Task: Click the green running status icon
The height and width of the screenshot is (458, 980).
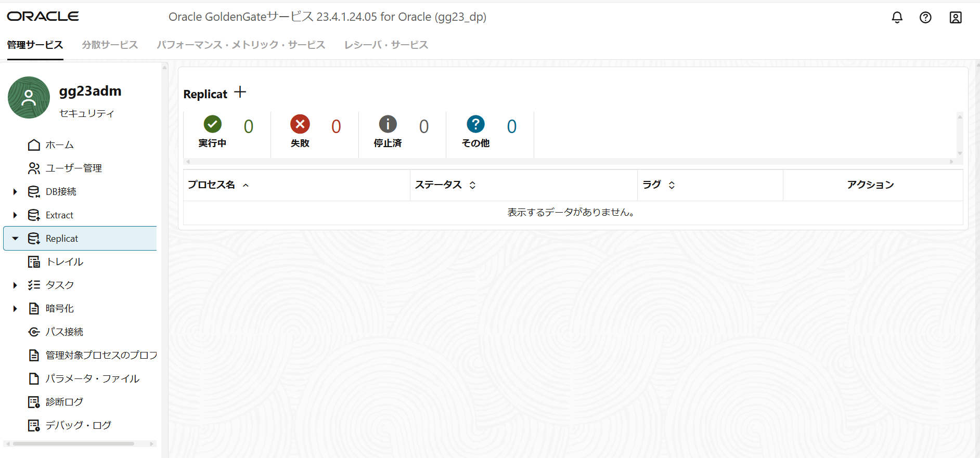Action: click(212, 124)
